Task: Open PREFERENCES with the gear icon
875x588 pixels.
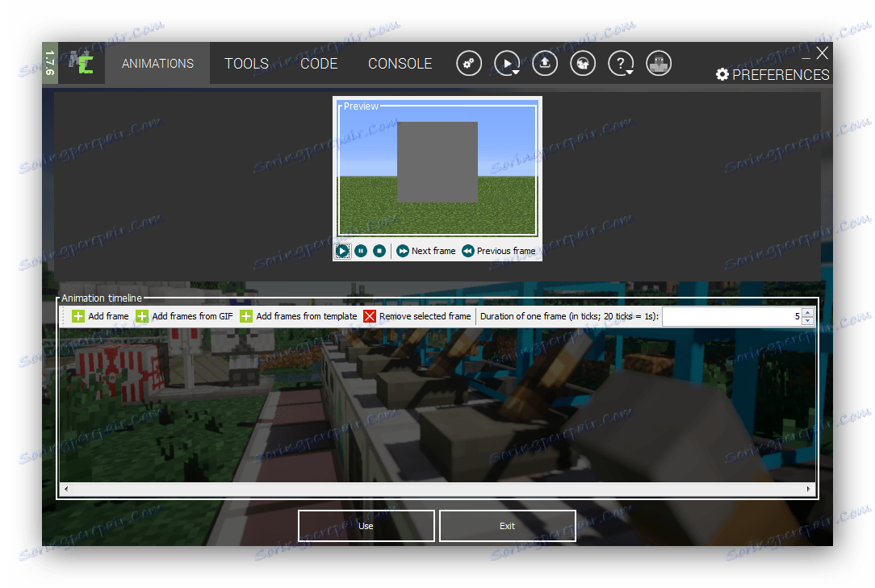Action: [772, 75]
